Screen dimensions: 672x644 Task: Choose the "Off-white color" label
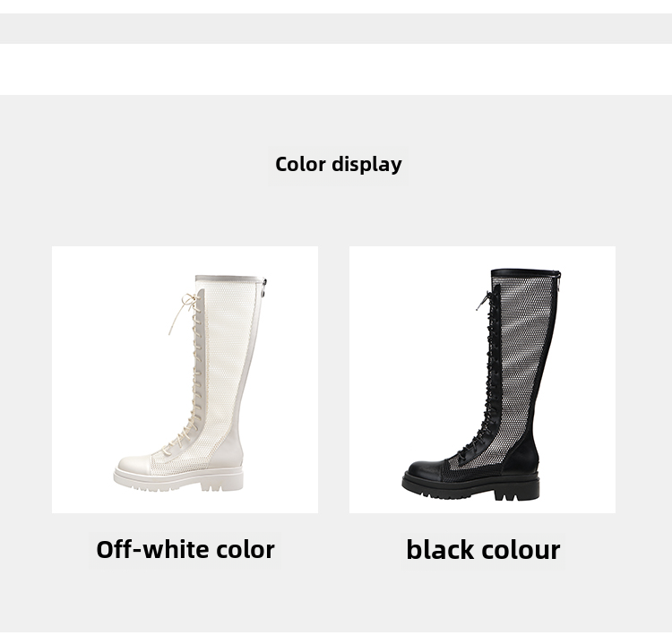pyautogui.click(x=185, y=549)
